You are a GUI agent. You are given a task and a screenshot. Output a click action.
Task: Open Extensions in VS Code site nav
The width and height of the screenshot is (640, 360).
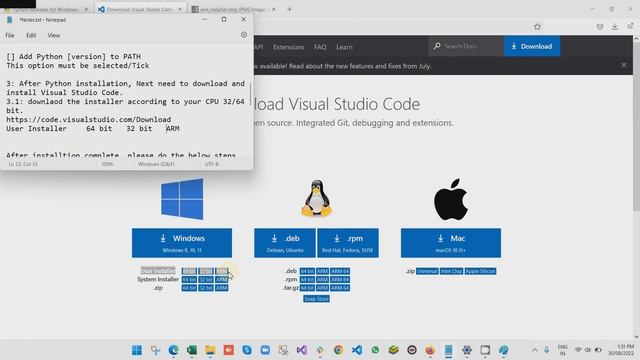coord(289,47)
